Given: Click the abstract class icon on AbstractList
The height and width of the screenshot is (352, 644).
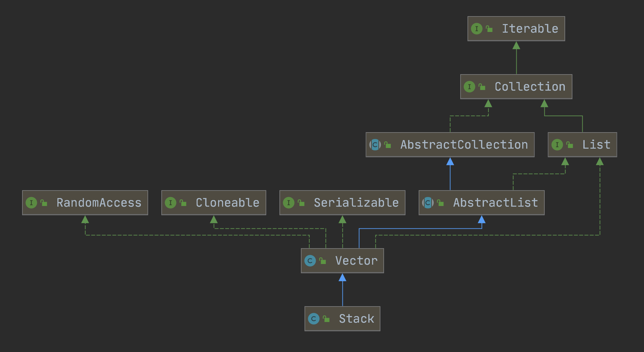Looking at the screenshot, I should [428, 203].
